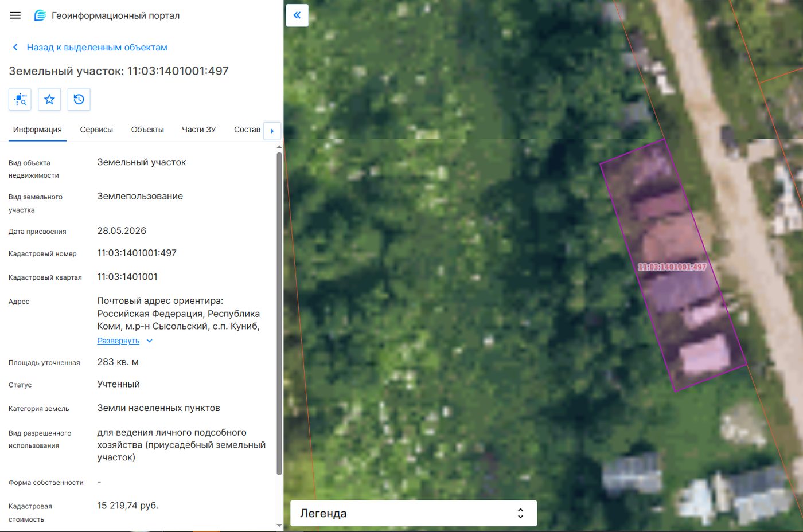Open the hamburger main menu
The image size is (803, 532).
(15, 15)
